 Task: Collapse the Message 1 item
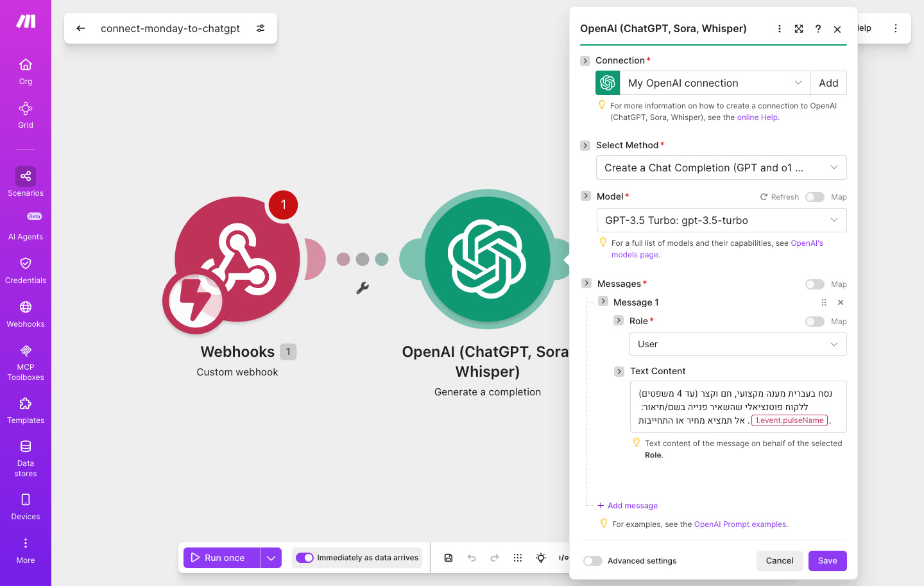coord(603,301)
